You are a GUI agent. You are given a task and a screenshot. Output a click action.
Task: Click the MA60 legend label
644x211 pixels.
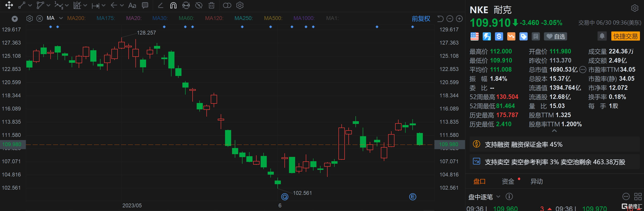186,18
